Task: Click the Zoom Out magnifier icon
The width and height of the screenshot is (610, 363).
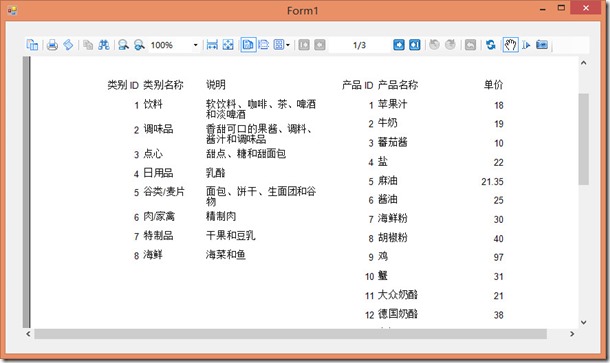Action: 124,45
